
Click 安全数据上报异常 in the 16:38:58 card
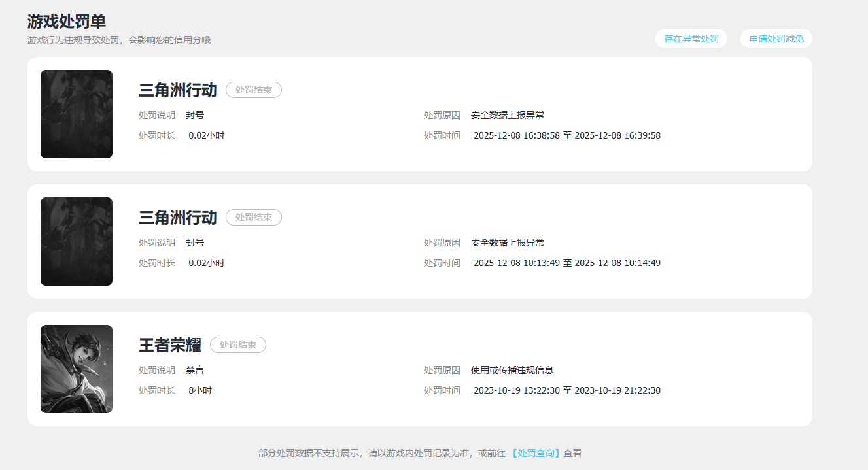508,115
